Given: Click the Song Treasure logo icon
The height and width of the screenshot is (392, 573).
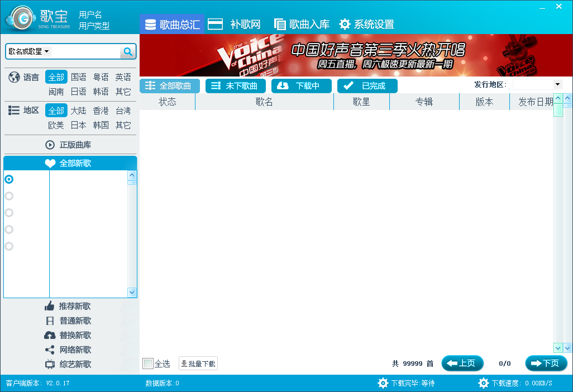Looking at the screenshot, I should [x=21, y=18].
